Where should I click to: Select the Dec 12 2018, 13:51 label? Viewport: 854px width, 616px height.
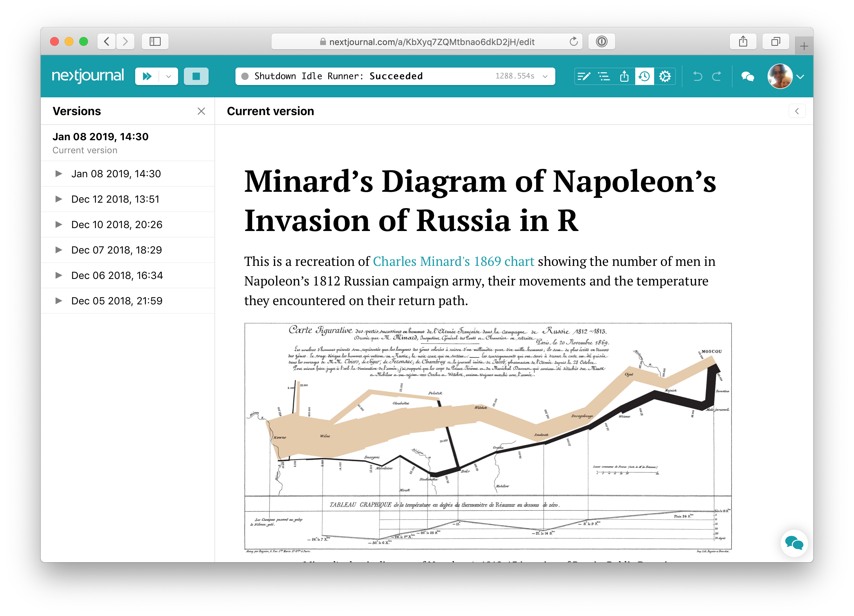click(x=115, y=199)
